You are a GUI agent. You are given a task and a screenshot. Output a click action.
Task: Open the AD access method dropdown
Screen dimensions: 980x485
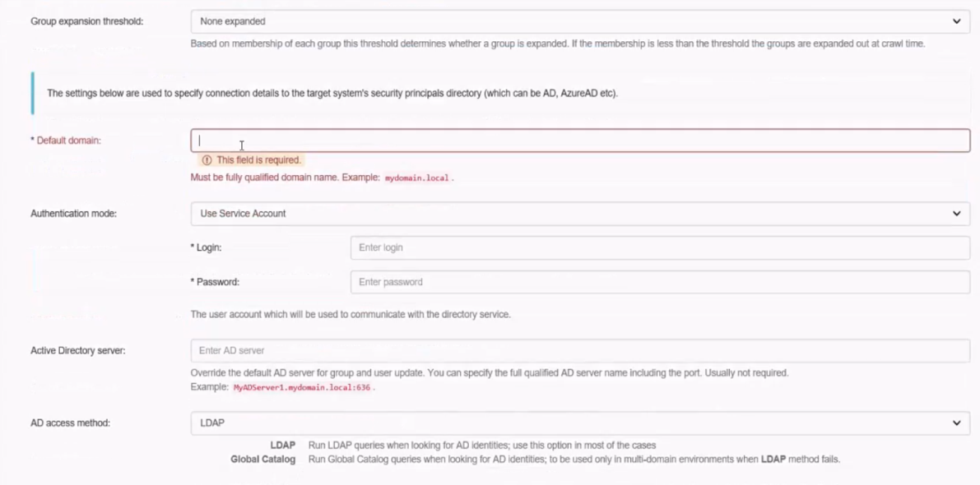579,423
